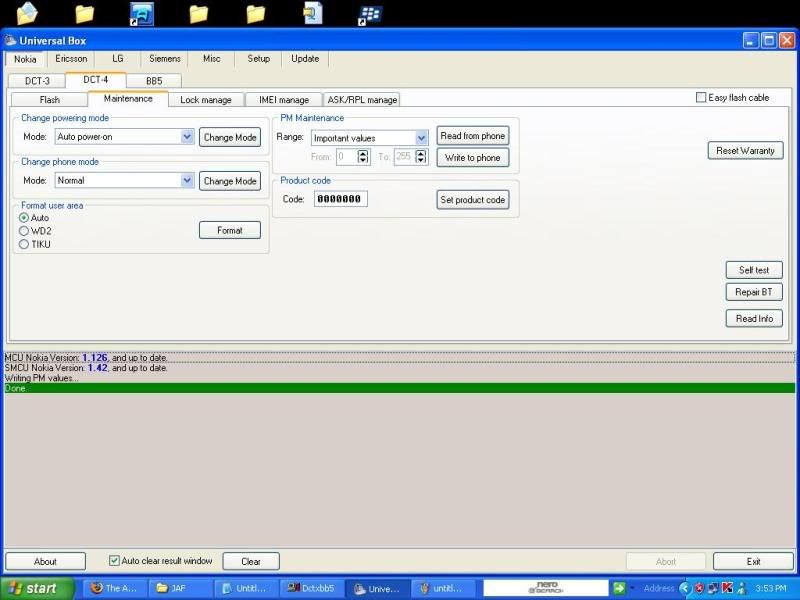Viewport: 800px width, 600px height.
Task: Select the Auto format radio button
Action: point(23,218)
